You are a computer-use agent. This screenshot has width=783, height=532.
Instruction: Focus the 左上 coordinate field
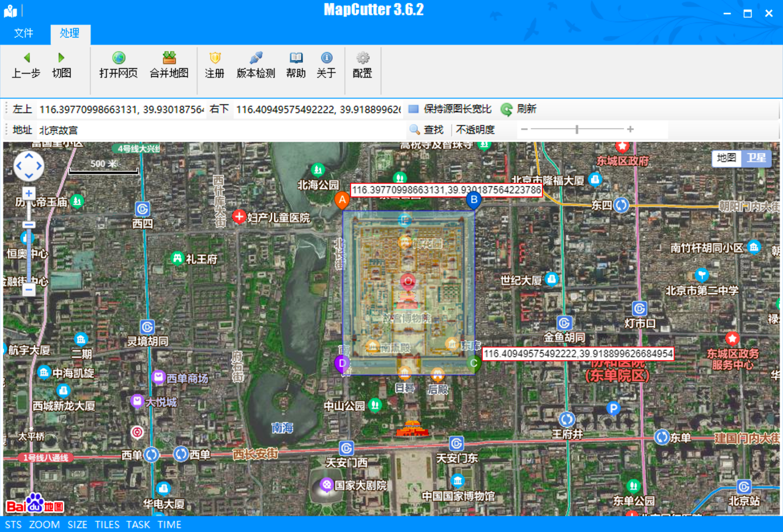coord(121,109)
